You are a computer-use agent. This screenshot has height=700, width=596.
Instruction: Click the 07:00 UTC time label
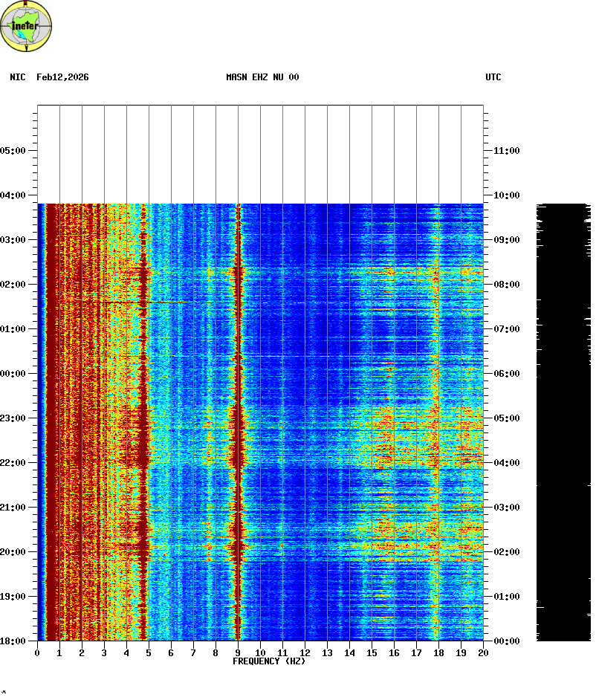tap(506, 328)
